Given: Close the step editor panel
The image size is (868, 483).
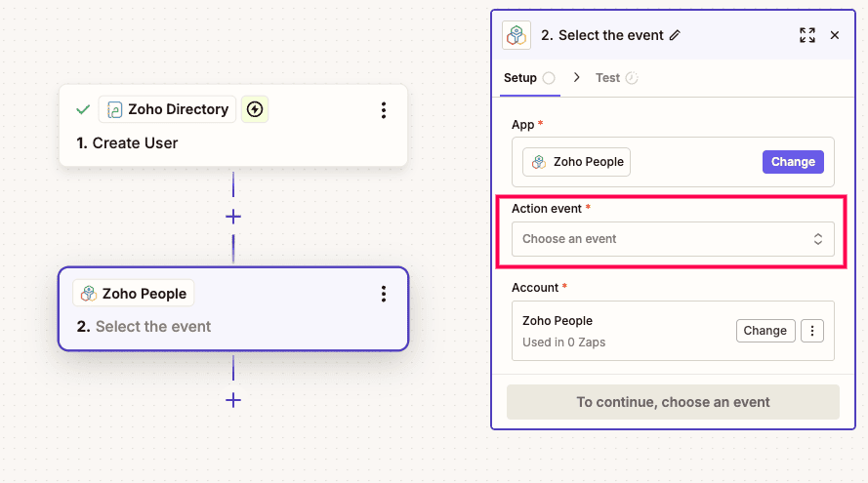Looking at the screenshot, I should pyautogui.click(x=835, y=35).
